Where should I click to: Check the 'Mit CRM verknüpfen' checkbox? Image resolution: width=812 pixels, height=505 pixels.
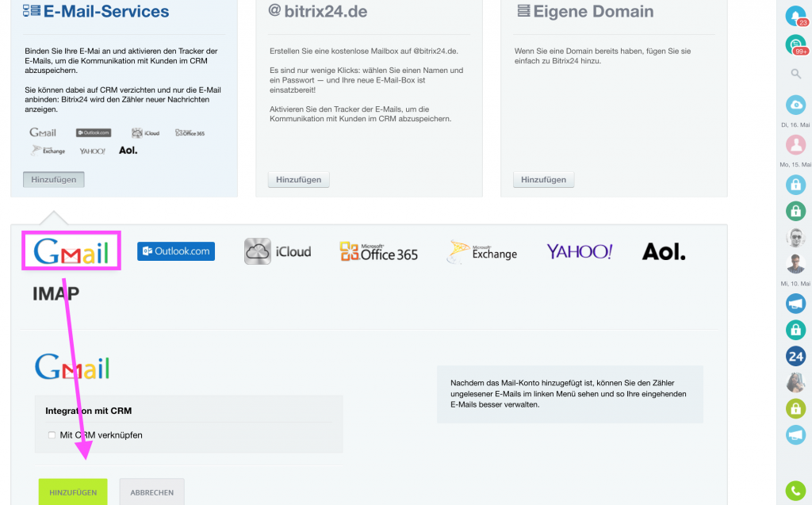[52, 435]
